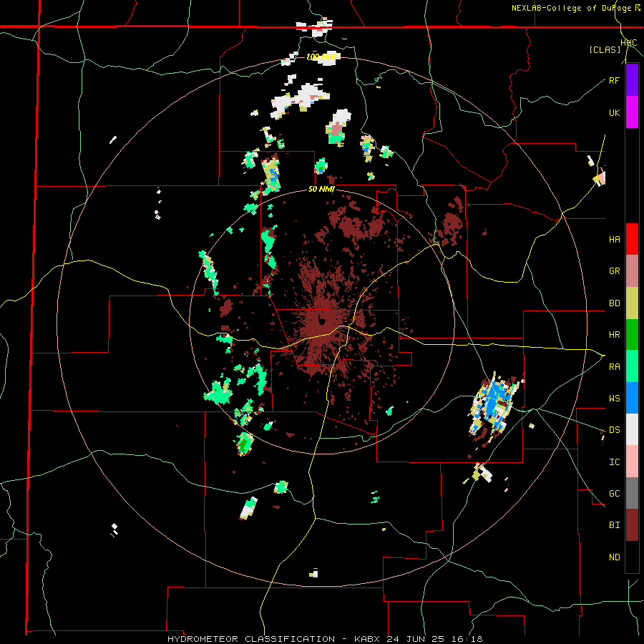
Task: Click the "HHC" product code text
Action: pyautogui.click(x=628, y=43)
